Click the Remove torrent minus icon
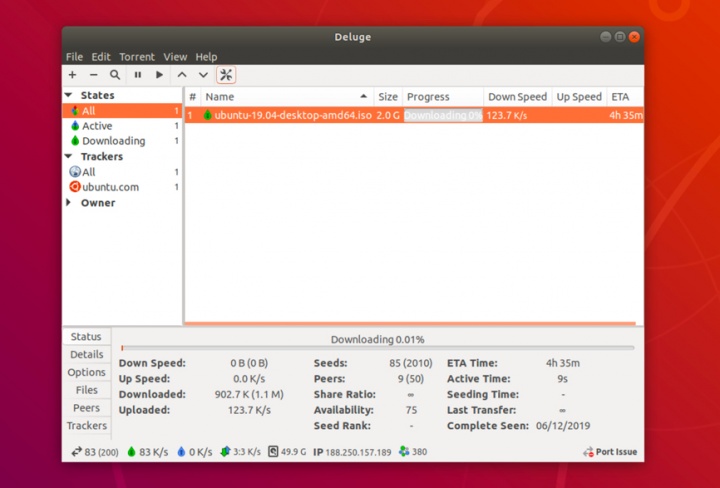This screenshot has width=720, height=488. tap(93, 75)
